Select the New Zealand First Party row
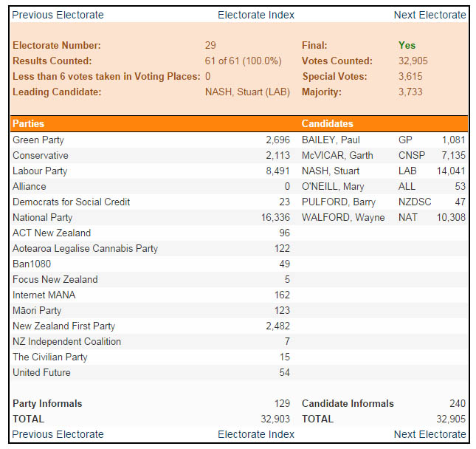The height and width of the screenshot is (449, 476). (x=63, y=326)
